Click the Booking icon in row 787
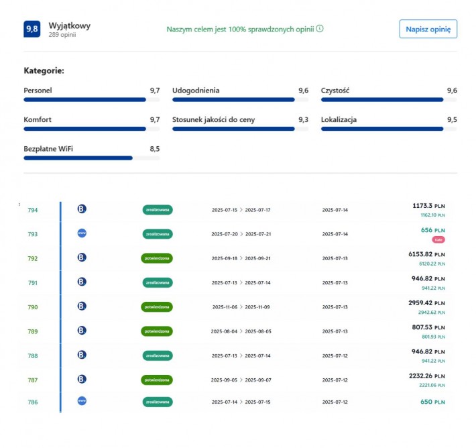The height and width of the screenshot is (448, 476). coord(82,380)
